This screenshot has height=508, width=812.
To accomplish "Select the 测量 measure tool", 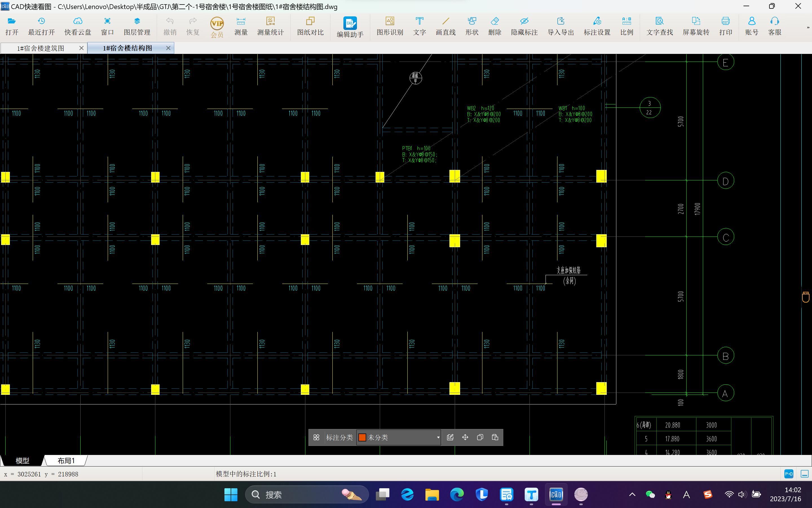I will click(x=241, y=26).
